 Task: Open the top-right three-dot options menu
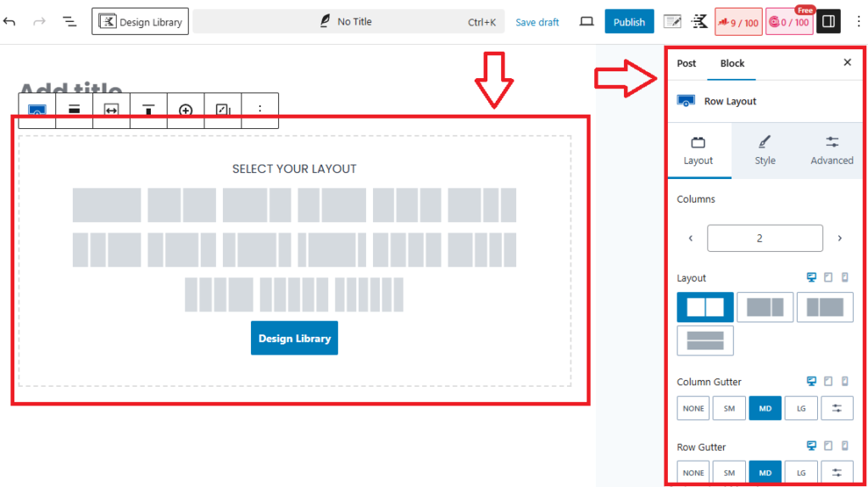click(857, 22)
